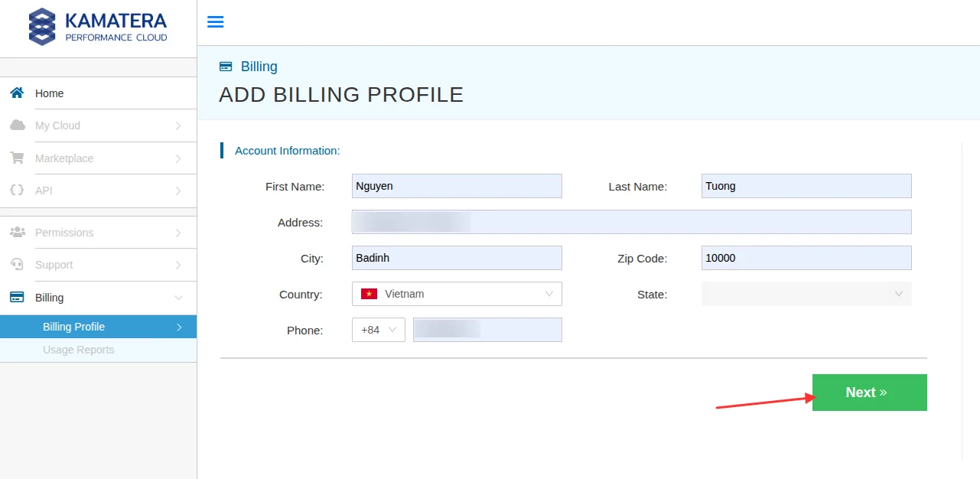Image resolution: width=980 pixels, height=479 pixels.
Task: Open the +84 phone code dropdown
Action: 379,330
